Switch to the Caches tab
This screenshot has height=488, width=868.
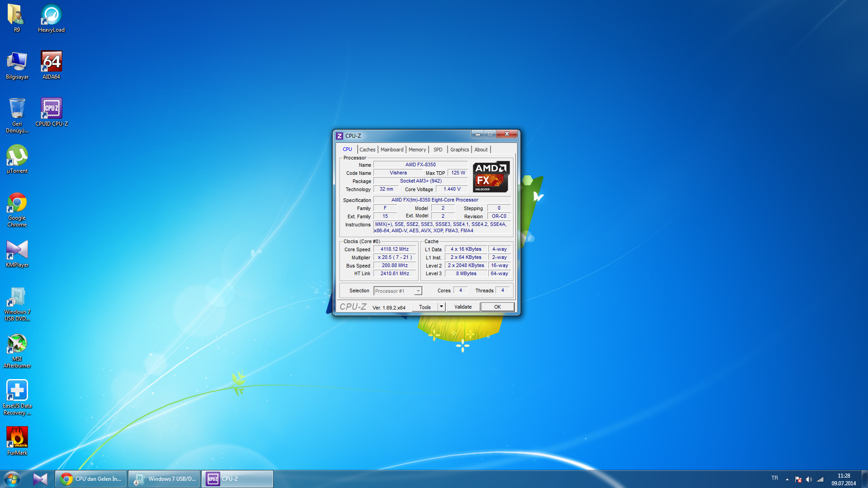(x=367, y=150)
